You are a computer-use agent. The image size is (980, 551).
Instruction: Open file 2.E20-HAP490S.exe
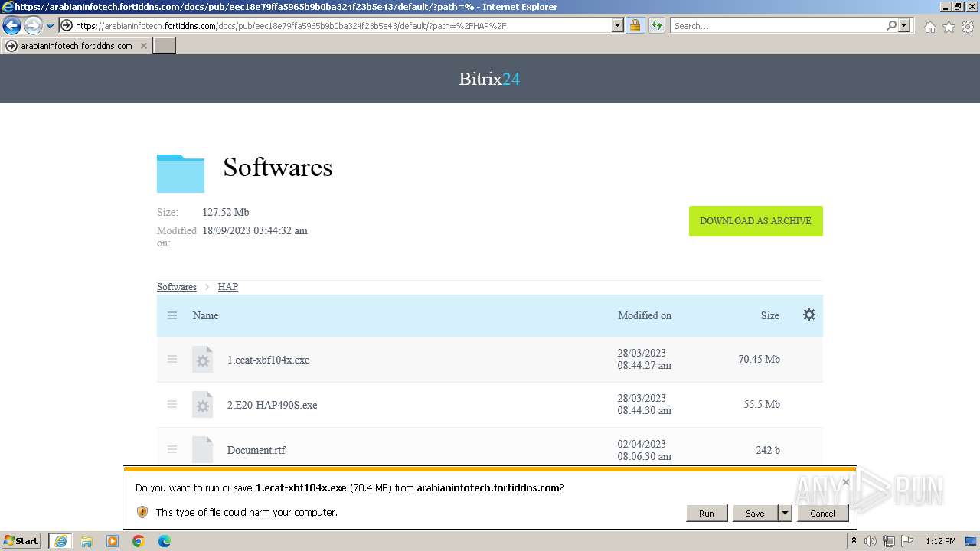pyautogui.click(x=273, y=405)
